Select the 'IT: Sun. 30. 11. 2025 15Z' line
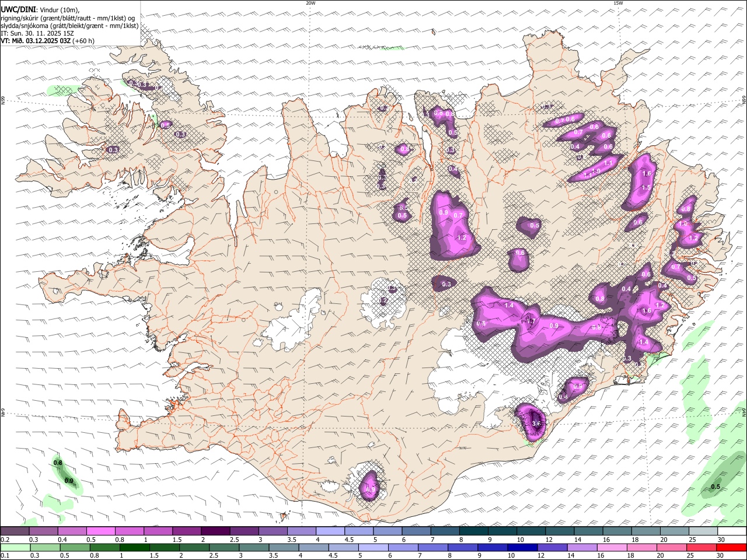This screenshot has height=560, width=747. click(x=37, y=33)
